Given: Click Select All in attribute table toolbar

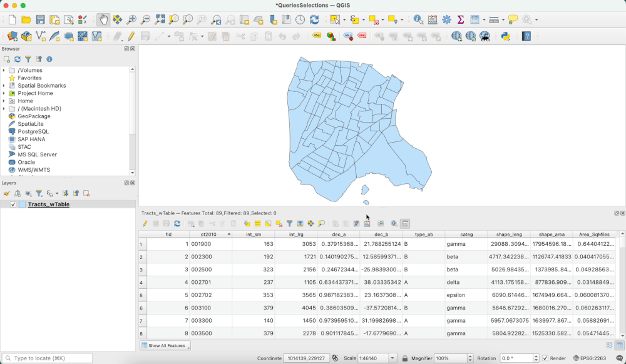Looking at the screenshot, I should click(257, 224).
